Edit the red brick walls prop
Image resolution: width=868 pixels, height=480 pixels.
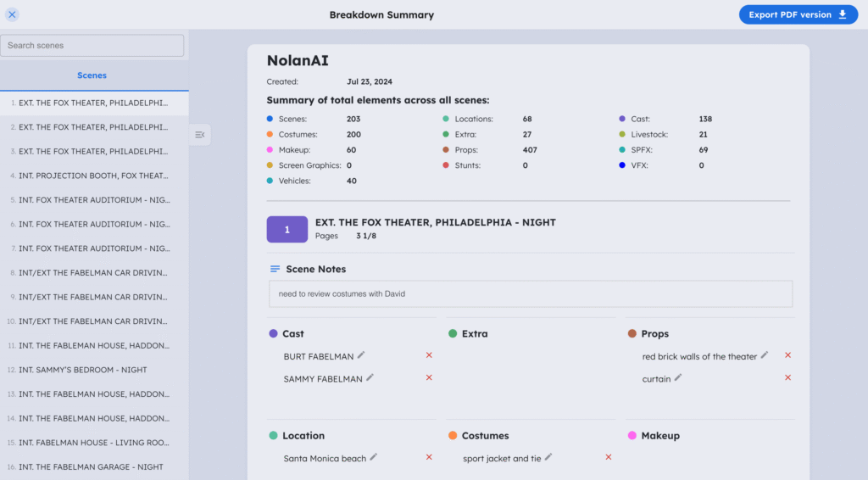point(765,355)
